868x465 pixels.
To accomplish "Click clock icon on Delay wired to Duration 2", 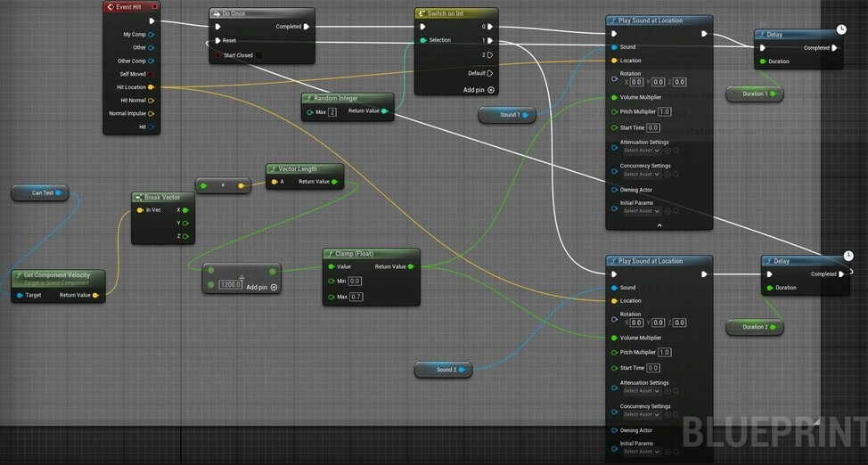I will [x=848, y=255].
